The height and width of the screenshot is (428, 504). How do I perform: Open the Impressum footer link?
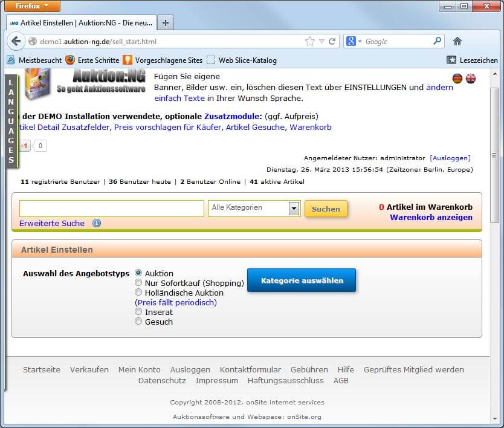coord(217,380)
